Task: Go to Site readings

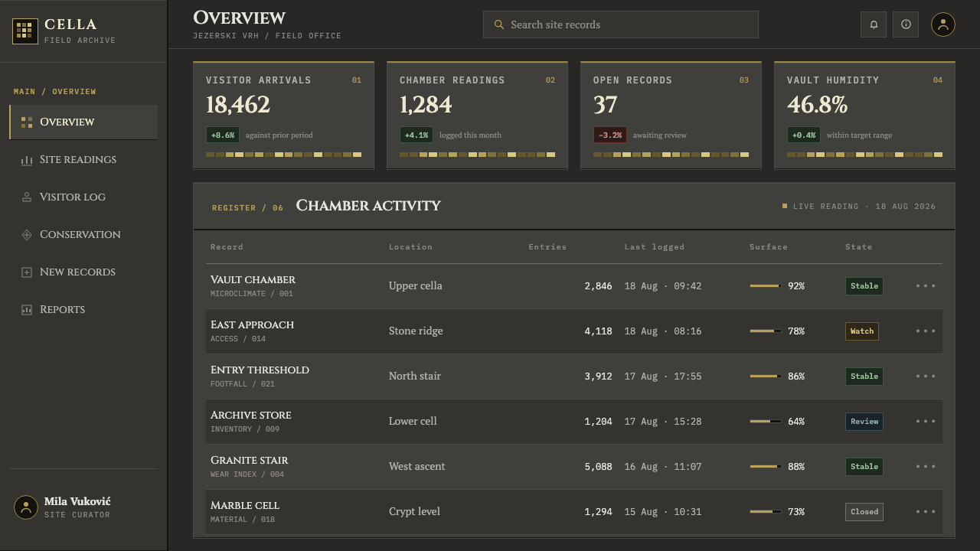Action: 83,160
